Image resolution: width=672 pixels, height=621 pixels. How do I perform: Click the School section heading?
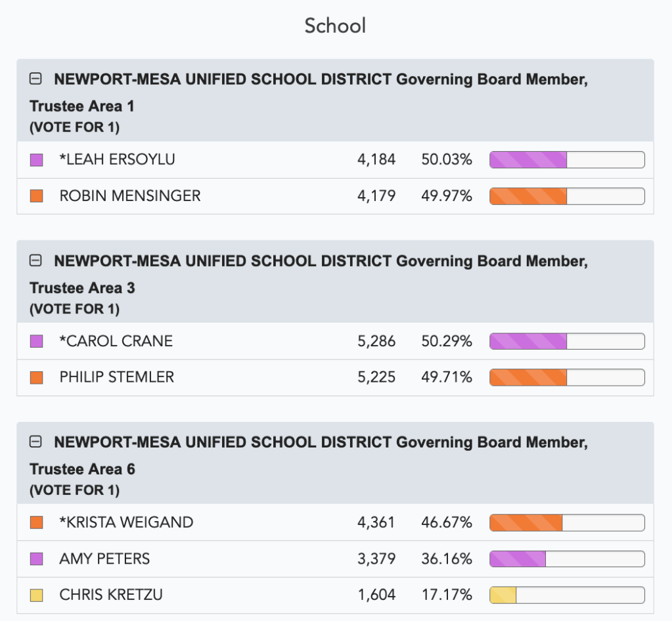tap(335, 26)
